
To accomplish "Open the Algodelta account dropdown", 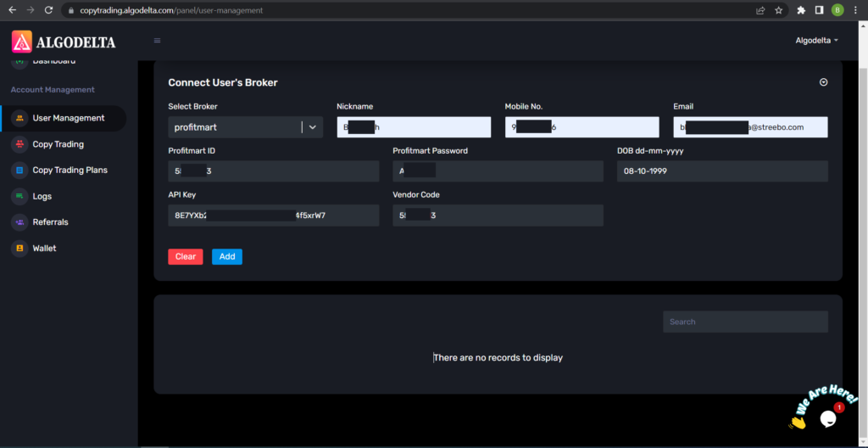I will click(x=817, y=40).
